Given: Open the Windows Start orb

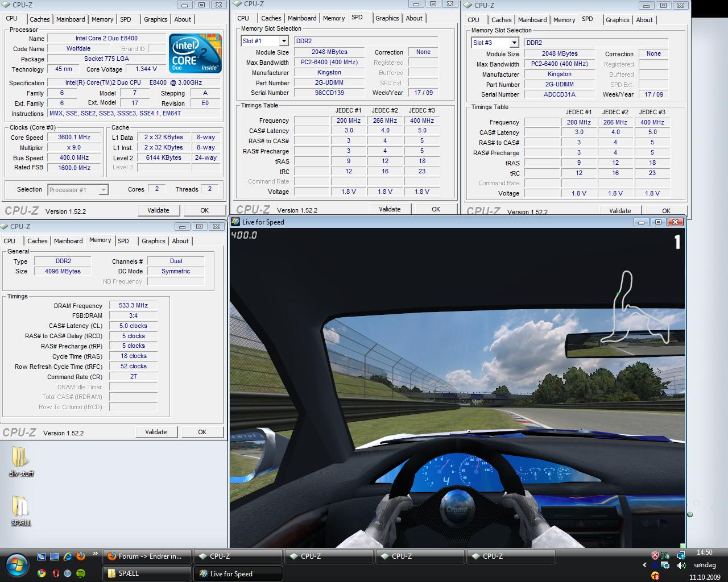Looking at the screenshot, I should (x=16, y=564).
